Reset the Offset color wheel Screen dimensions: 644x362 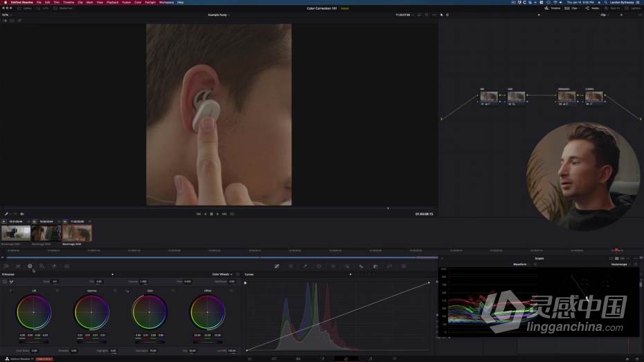pos(231,291)
